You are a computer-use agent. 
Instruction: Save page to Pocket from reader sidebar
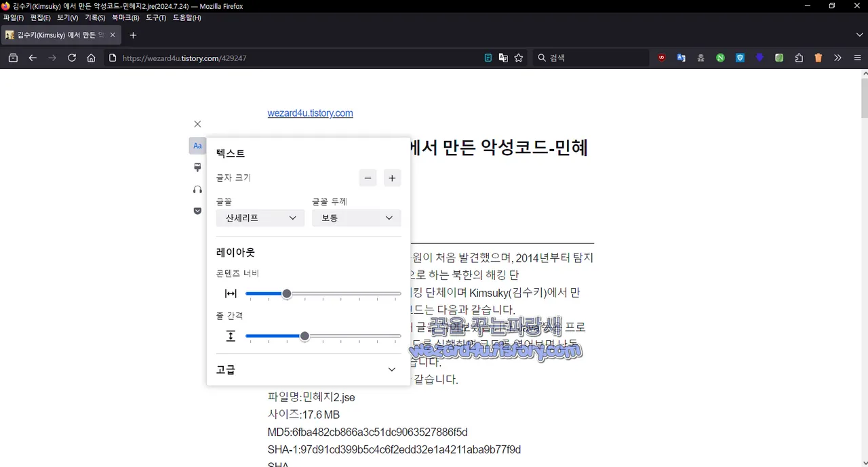197,211
